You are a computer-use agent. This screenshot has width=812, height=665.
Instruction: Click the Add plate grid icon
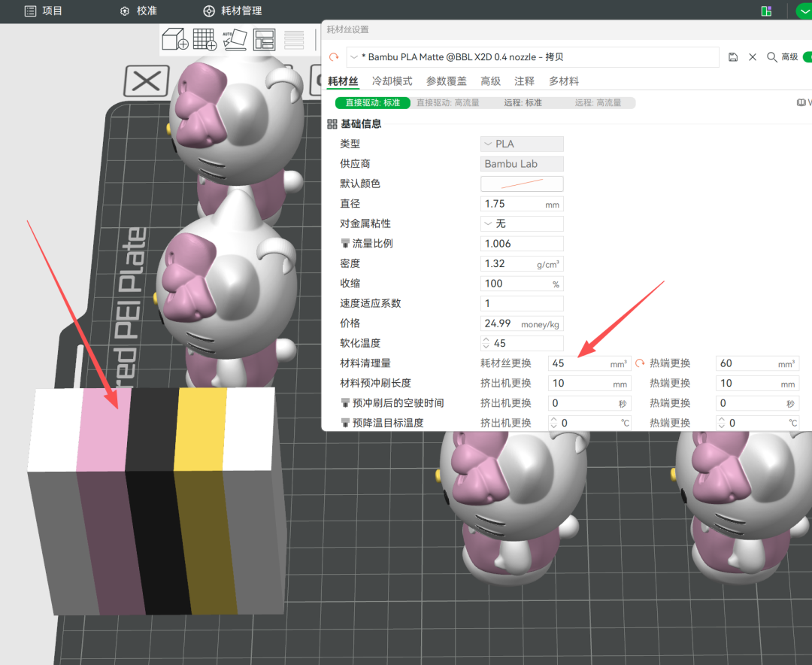[x=205, y=39]
